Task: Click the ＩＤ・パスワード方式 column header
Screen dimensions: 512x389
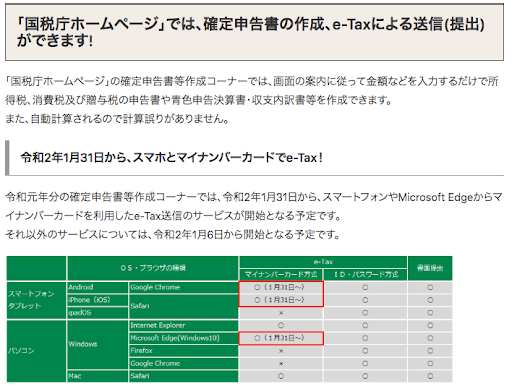Action: coord(366,274)
